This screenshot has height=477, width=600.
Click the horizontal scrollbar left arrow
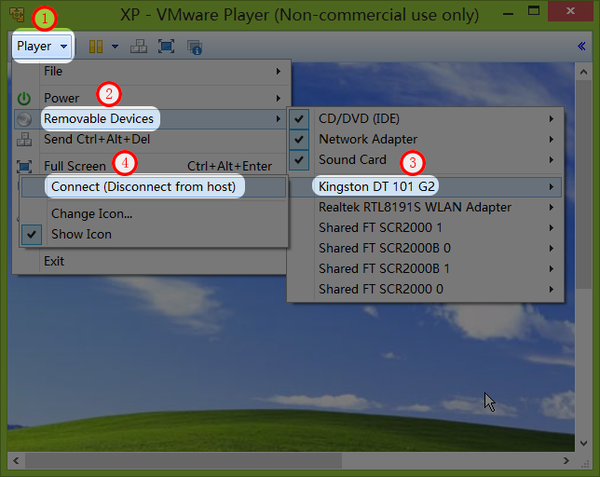pos(16,461)
